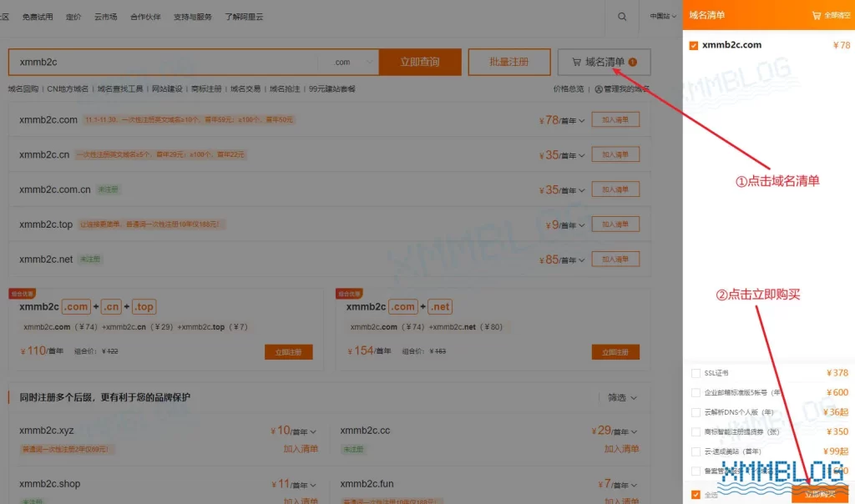Add xmmb2c.cn to the list via 加入清单
Image resolution: width=855 pixels, height=504 pixels.
point(615,154)
